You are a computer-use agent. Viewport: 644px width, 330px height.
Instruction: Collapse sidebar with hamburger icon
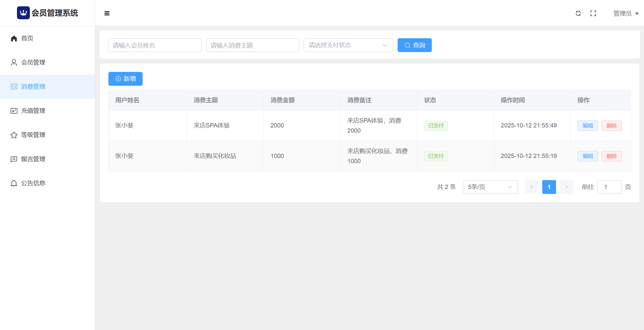click(107, 13)
